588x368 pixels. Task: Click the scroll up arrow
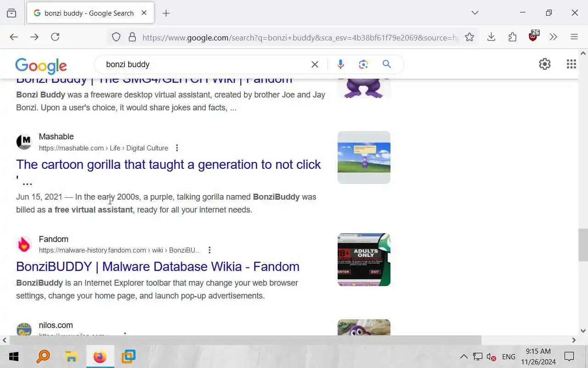pyautogui.click(x=583, y=53)
